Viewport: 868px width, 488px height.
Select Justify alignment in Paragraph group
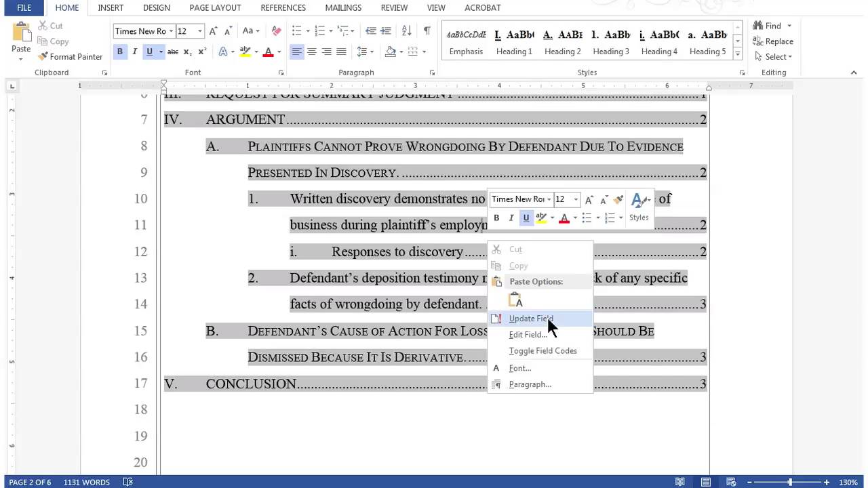point(341,52)
